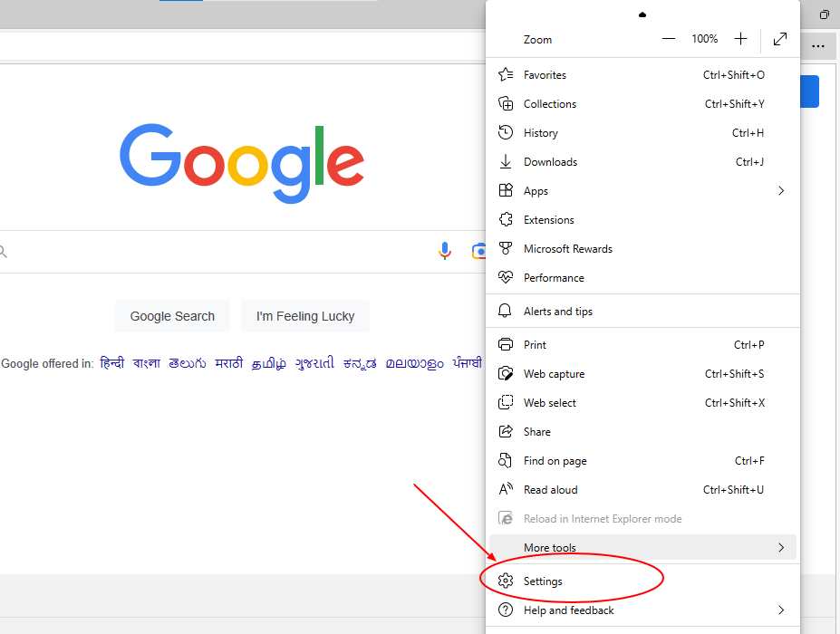Select Share from the menu
This screenshot has width=840, height=634.
tap(537, 431)
